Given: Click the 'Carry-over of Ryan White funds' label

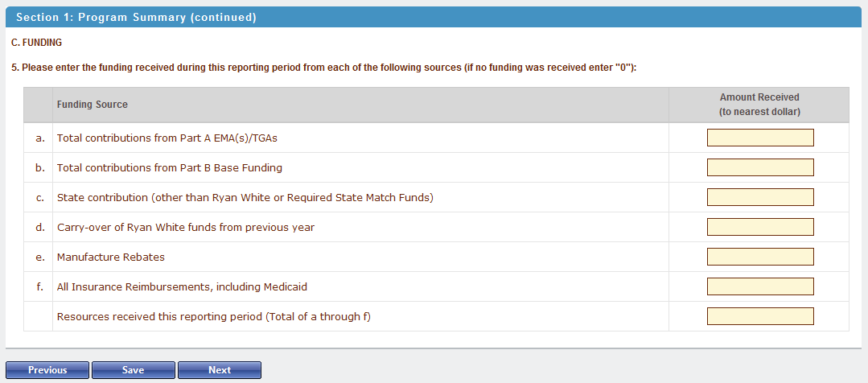Looking at the screenshot, I should click(185, 228).
